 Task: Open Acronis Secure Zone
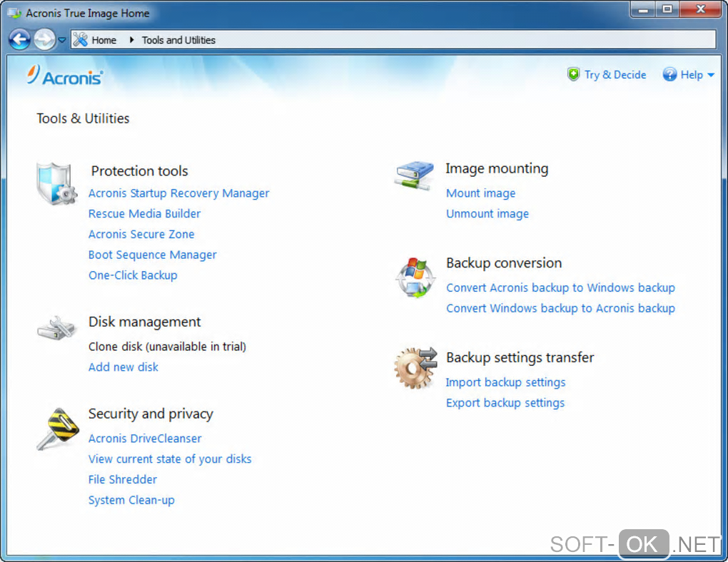coord(141,234)
